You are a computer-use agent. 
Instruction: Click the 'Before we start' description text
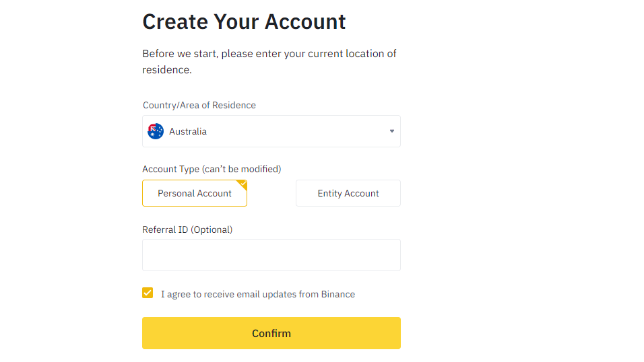[269, 54]
